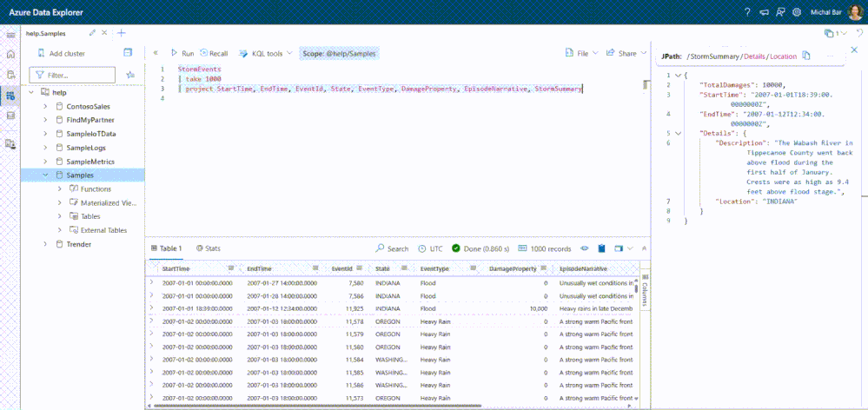Close the JPath details panel
Screen dimensions: 868x410
pos(853,50)
